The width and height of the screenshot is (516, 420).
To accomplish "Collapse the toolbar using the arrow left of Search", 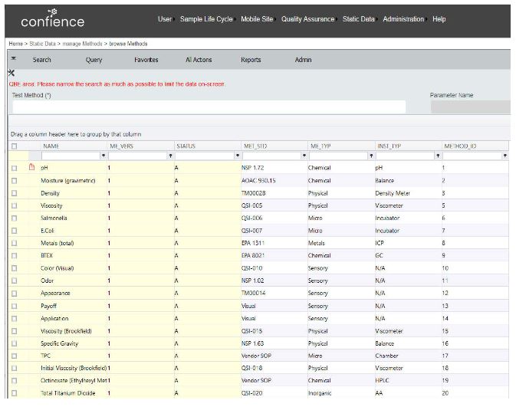I will click(x=13, y=59).
